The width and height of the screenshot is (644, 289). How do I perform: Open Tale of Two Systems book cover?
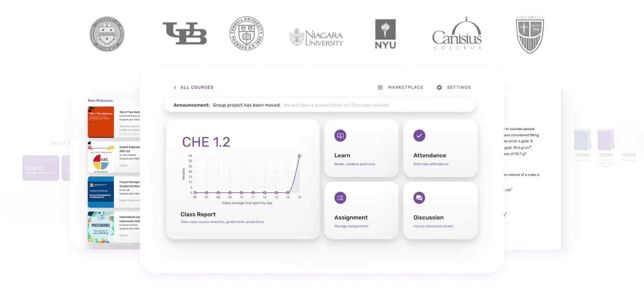[101, 122]
